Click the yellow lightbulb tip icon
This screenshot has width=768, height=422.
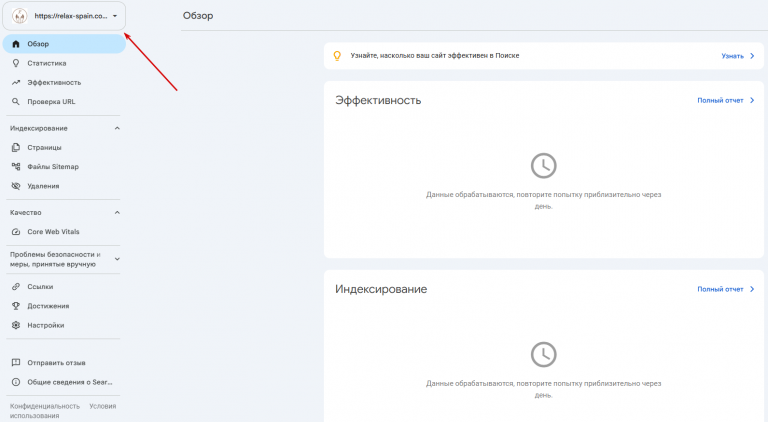click(337, 56)
